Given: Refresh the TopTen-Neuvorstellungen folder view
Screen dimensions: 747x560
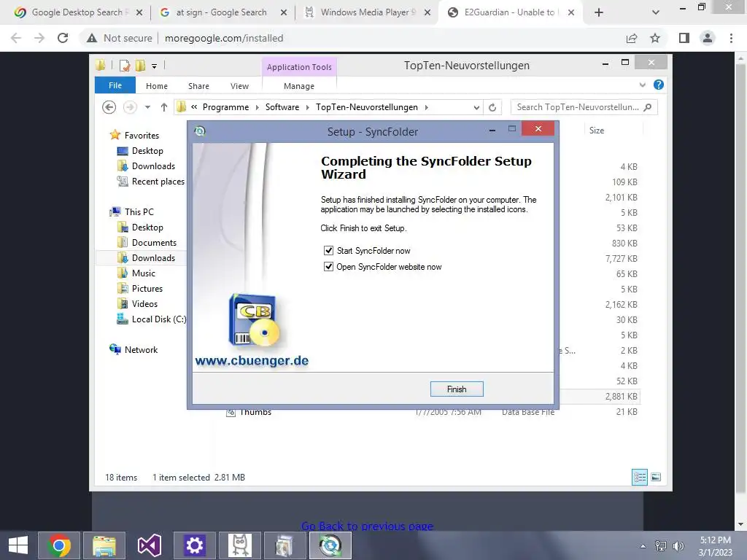Looking at the screenshot, I should [492, 108].
